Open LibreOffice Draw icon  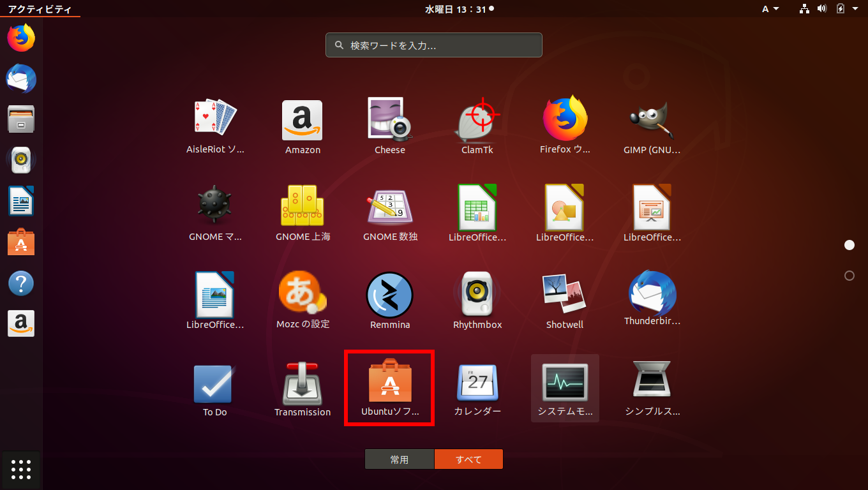point(565,213)
